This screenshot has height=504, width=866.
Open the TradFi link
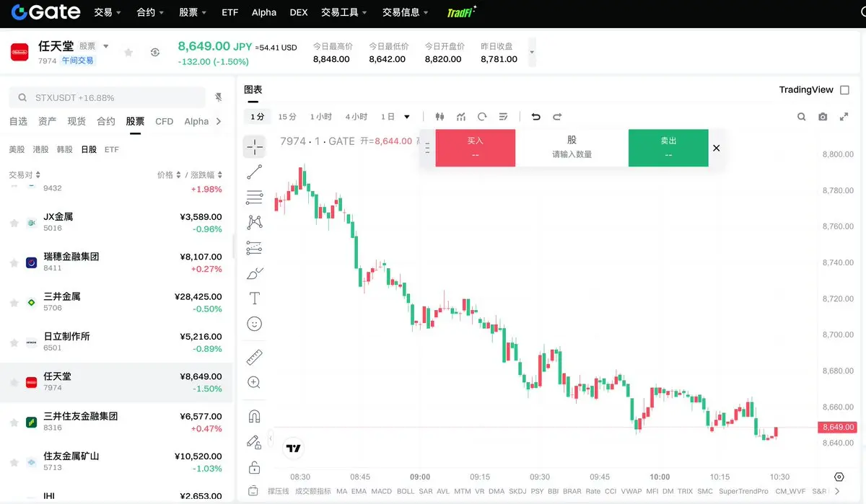pyautogui.click(x=461, y=12)
